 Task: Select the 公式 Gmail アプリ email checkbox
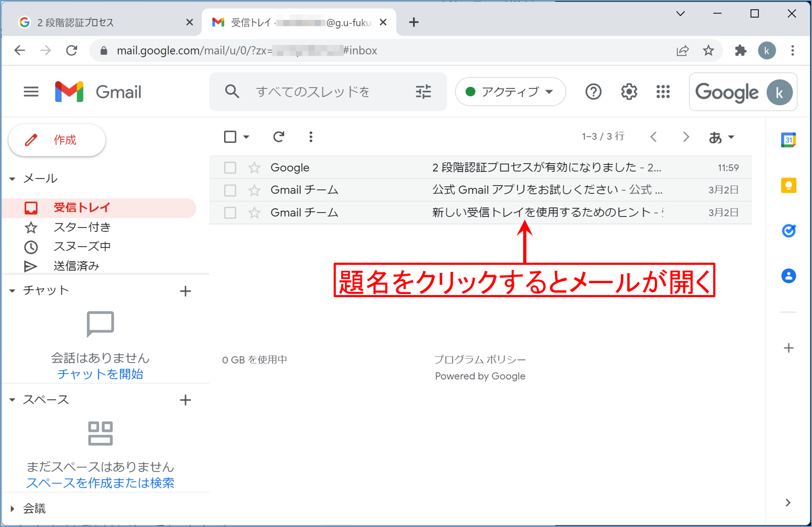click(230, 190)
